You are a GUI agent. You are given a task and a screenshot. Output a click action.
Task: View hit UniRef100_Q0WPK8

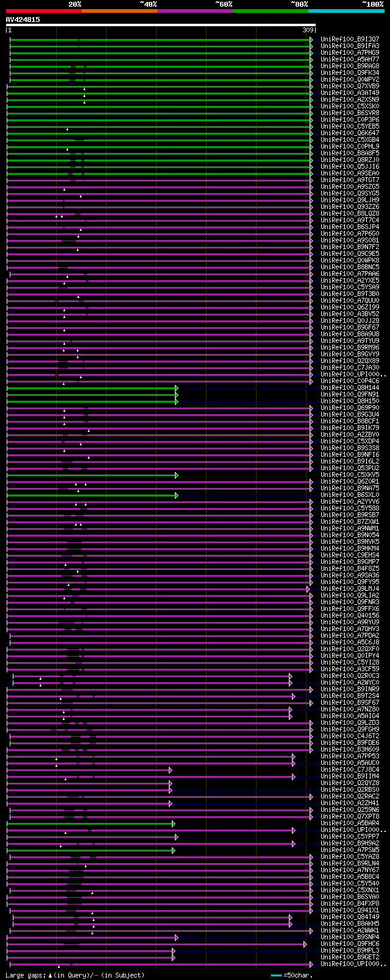pyautogui.click(x=350, y=261)
